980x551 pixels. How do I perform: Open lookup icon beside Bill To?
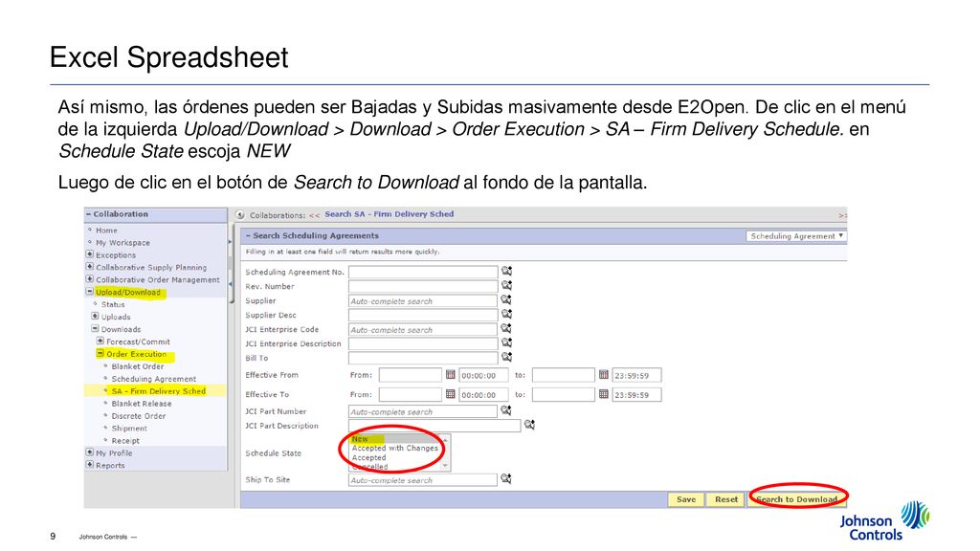tap(506, 358)
